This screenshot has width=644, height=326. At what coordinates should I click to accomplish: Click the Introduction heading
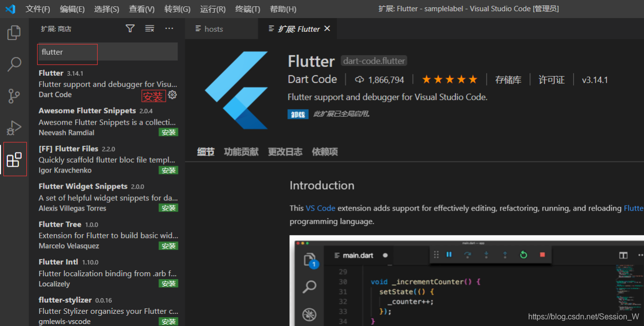tap(322, 186)
